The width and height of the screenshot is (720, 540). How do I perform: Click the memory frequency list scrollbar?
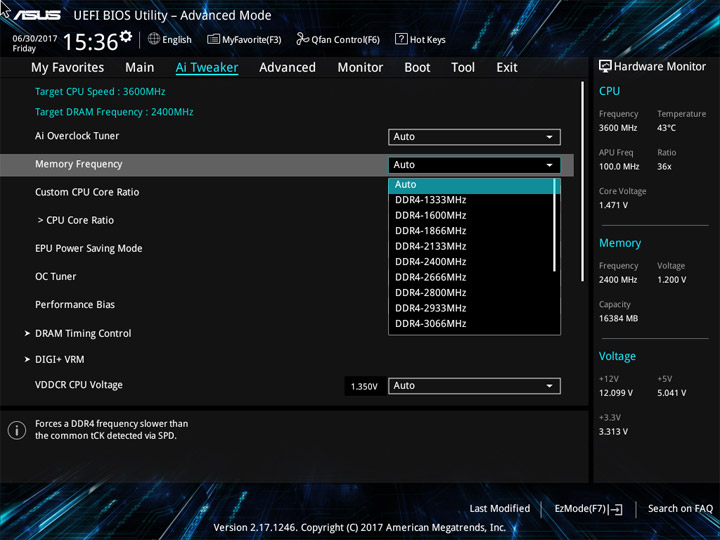pyautogui.click(x=555, y=225)
